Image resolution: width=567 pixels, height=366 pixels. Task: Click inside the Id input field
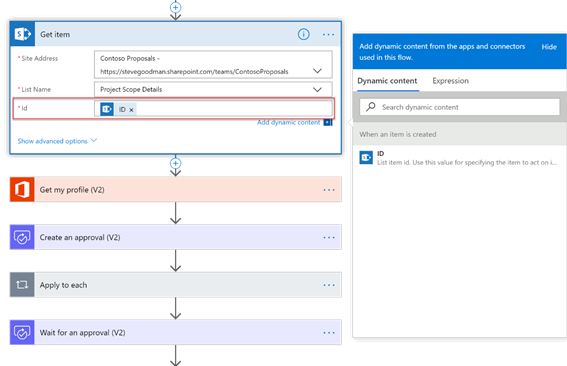pyautogui.click(x=213, y=109)
